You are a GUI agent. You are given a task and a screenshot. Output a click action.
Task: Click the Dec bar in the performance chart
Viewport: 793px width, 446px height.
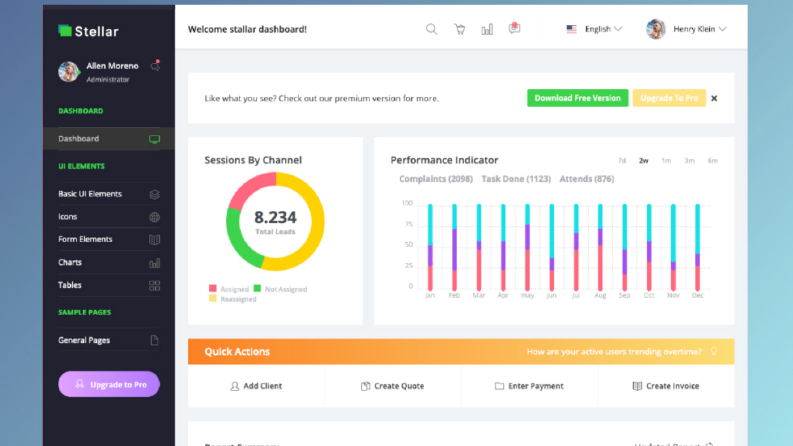point(697,247)
